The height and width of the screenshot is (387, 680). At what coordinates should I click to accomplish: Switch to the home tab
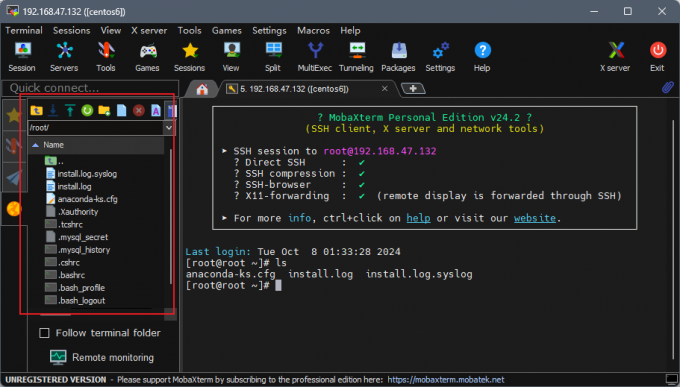click(x=202, y=89)
